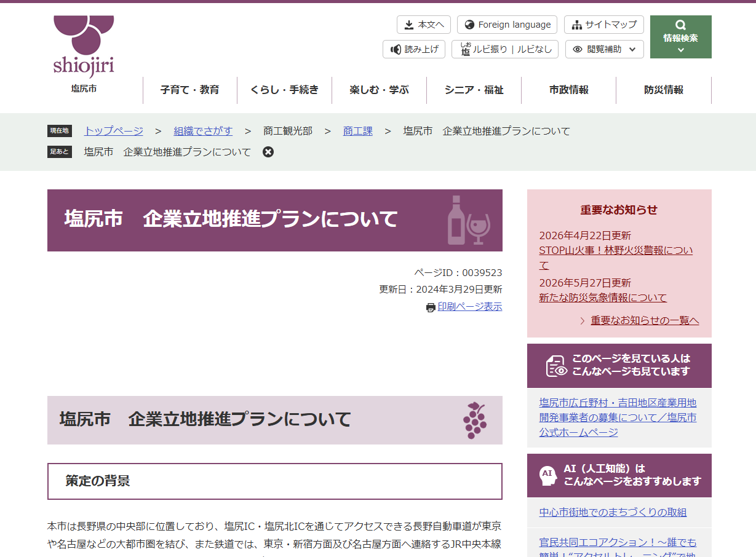Viewport: 756px width, 557px height.
Task: Open 中心市街地でのまちづくりの取組 link
Action: pyautogui.click(x=613, y=512)
